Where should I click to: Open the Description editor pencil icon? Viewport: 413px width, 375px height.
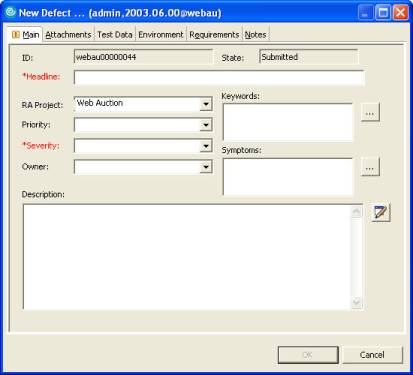pyautogui.click(x=380, y=212)
